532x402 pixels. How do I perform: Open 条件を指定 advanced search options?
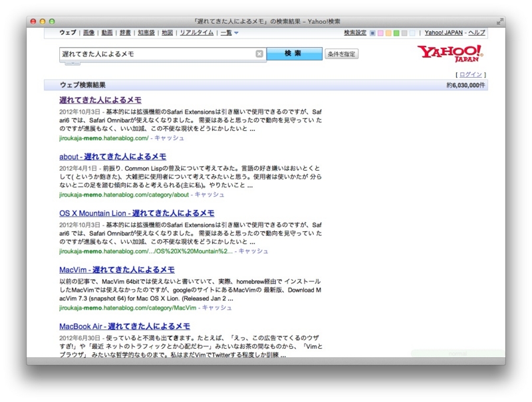coord(340,54)
